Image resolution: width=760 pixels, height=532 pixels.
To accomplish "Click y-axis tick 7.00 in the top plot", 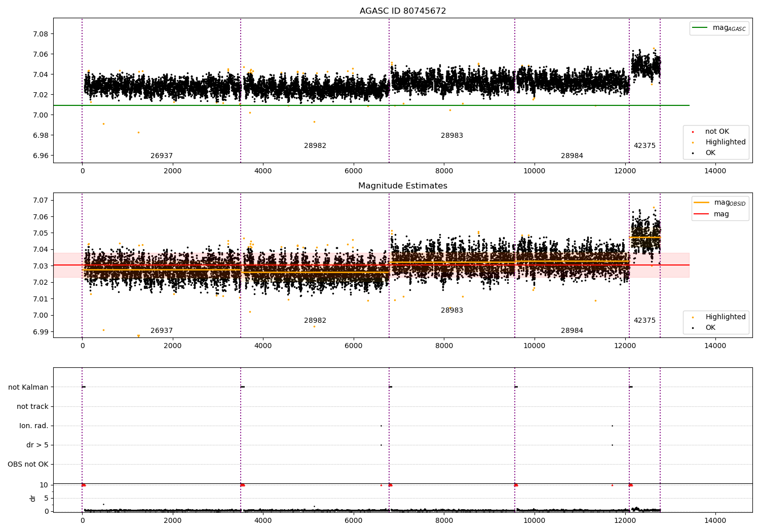I will [x=41, y=116].
